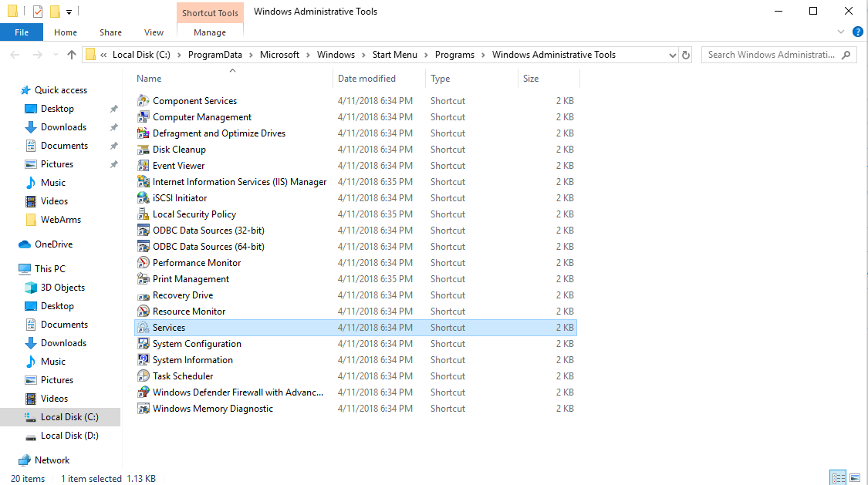868x485 pixels.
Task: Open This PC in navigation pane
Action: pyautogui.click(x=50, y=269)
